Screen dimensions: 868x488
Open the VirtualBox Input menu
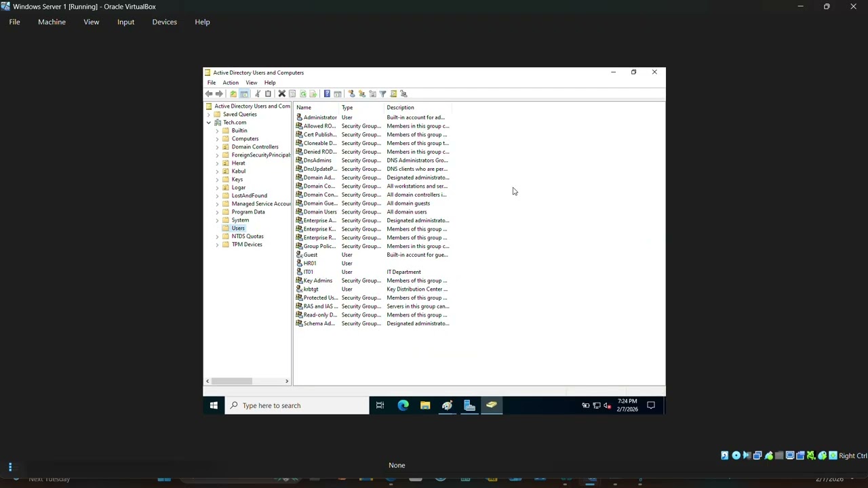(x=125, y=22)
